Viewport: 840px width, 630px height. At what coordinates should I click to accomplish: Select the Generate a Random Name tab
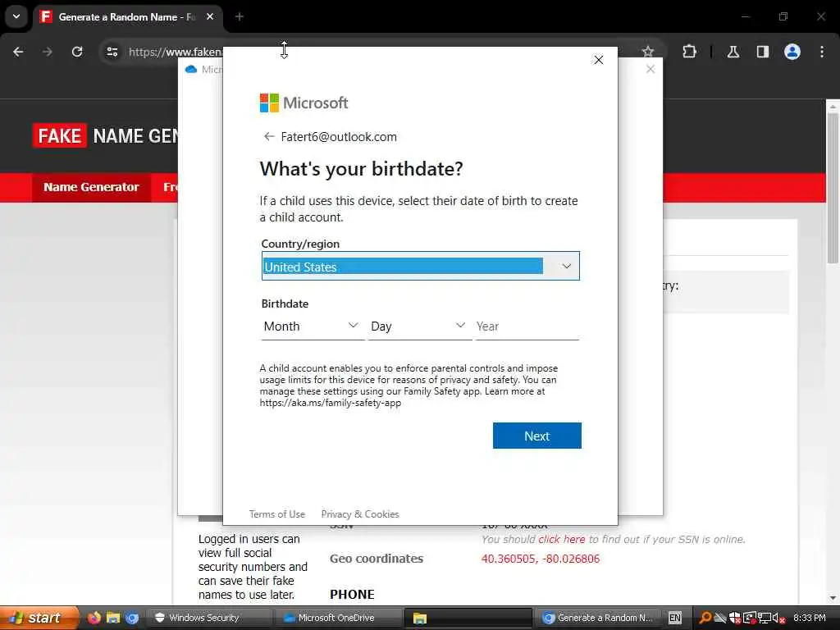click(127, 17)
